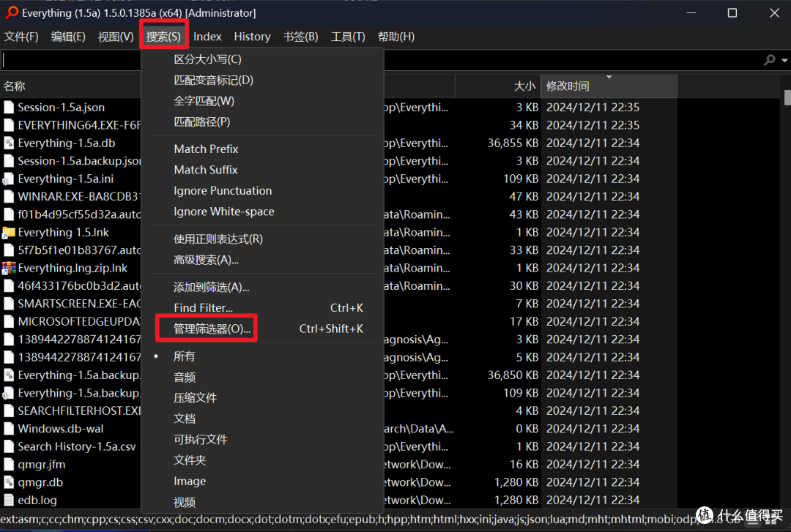This screenshot has height=532, width=791.
Task: Click the icon of MICROSOFTEDGEUPDA row
Action: [x=9, y=322]
